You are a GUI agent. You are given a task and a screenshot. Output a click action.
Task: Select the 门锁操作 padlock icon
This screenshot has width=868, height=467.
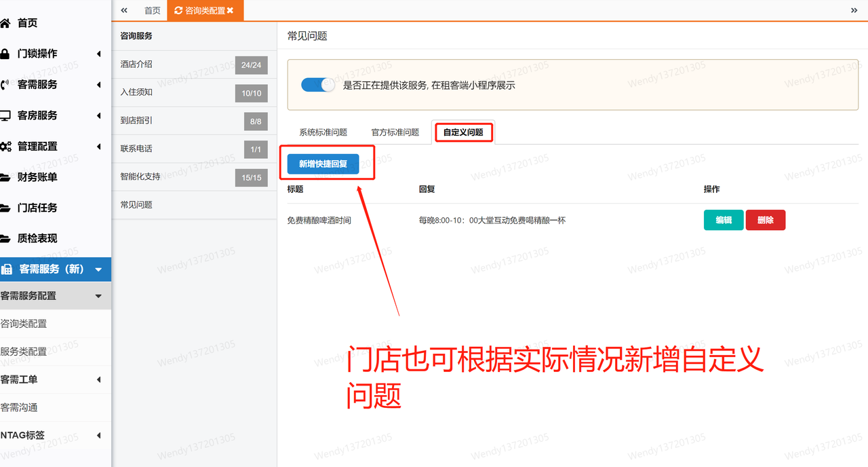pyautogui.click(x=9, y=54)
